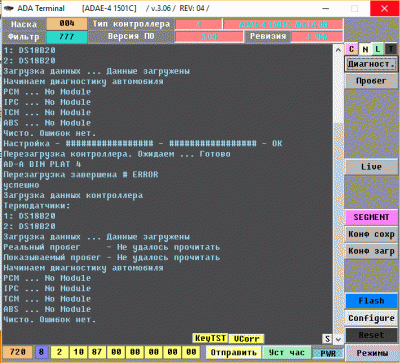Click the Конф сохр save config button

(x=371, y=234)
